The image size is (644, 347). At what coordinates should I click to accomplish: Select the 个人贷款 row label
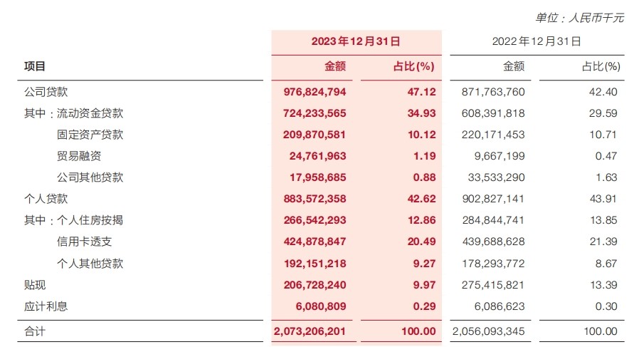click(x=46, y=199)
